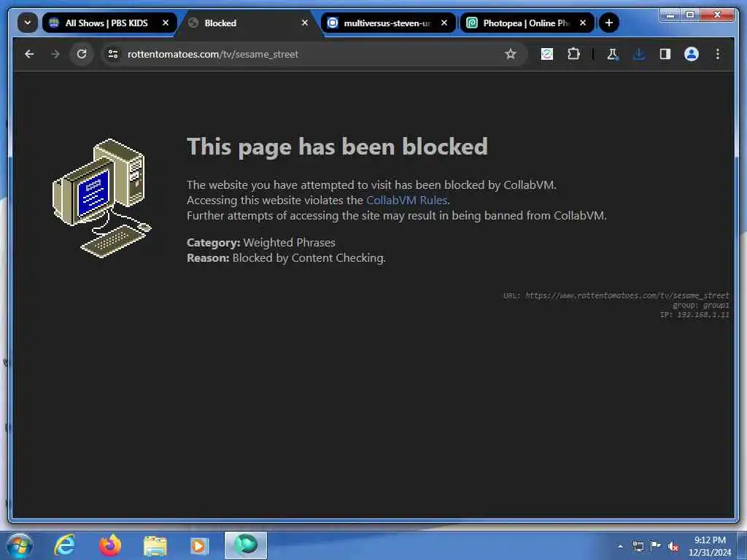Click the blocked URL text line
Screen dimensions: 747x560
(x=616, y=296)
